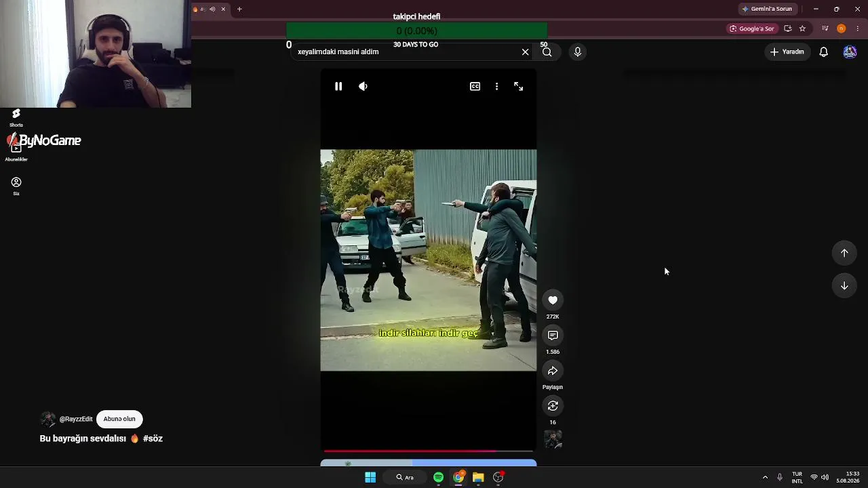Click the Google'a Sor lens button
Viewport: 868px width, 488px height.
[x=751, y=28]
